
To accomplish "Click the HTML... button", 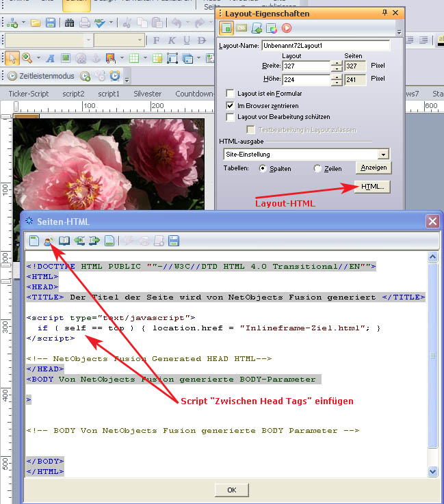I will click(x=372, y=186).
